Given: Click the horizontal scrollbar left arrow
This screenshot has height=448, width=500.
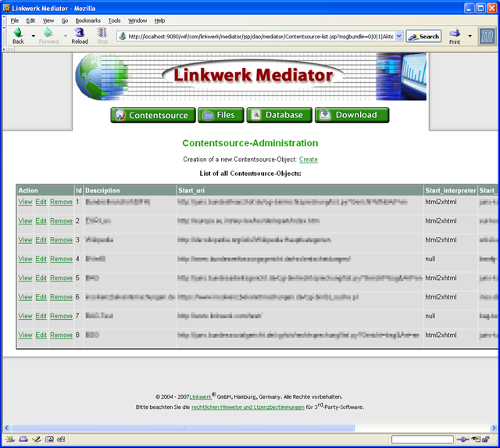Looking at the screenshot, I should 7,428.
